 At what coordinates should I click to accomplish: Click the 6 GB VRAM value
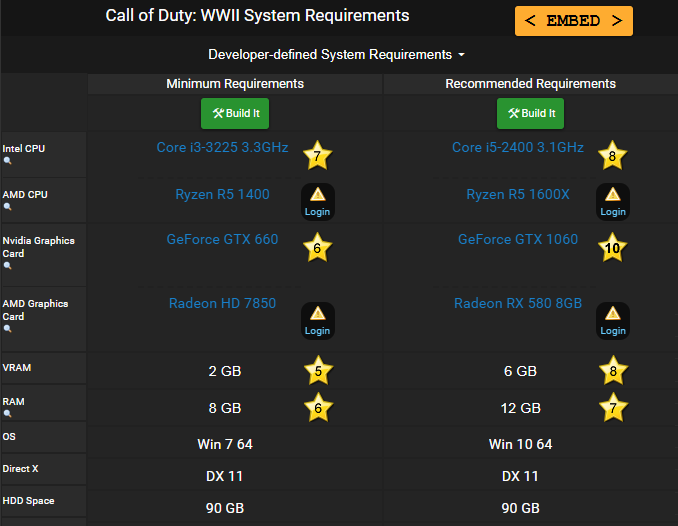point(520,371)
